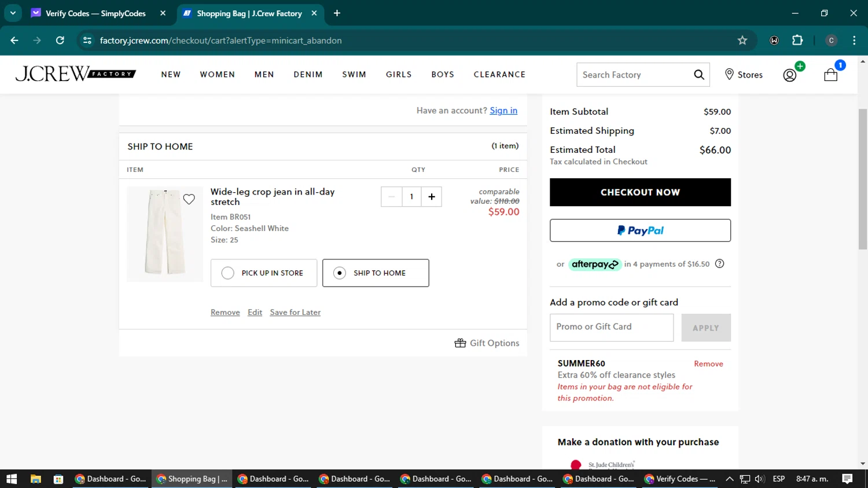Viewport: 868px width, 488px height.
Task: Remove the SUMMER60 promo code
Action: point(708,364)
